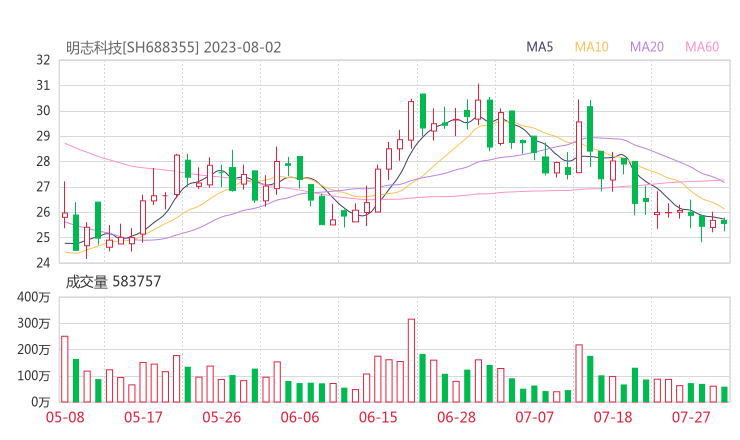Screen dimensions: 740x440
Task: Click the 07-27 date axis label
Action: coord(691,417)
